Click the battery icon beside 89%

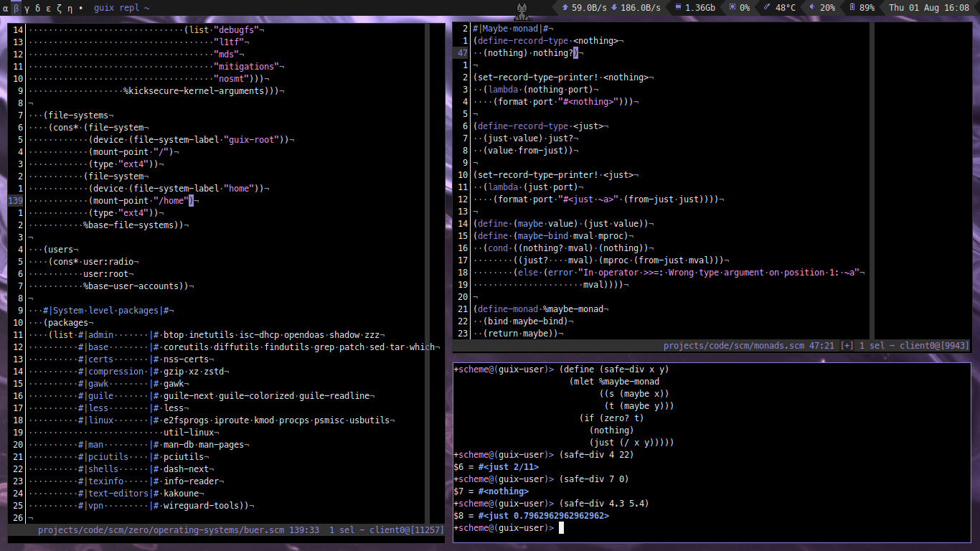tap(852, 8)
